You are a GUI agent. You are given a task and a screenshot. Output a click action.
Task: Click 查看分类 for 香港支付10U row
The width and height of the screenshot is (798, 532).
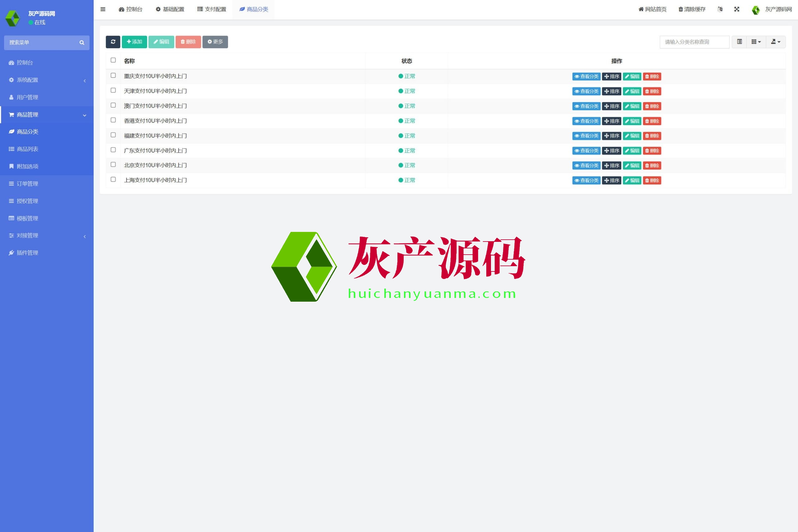coord(586,121)
